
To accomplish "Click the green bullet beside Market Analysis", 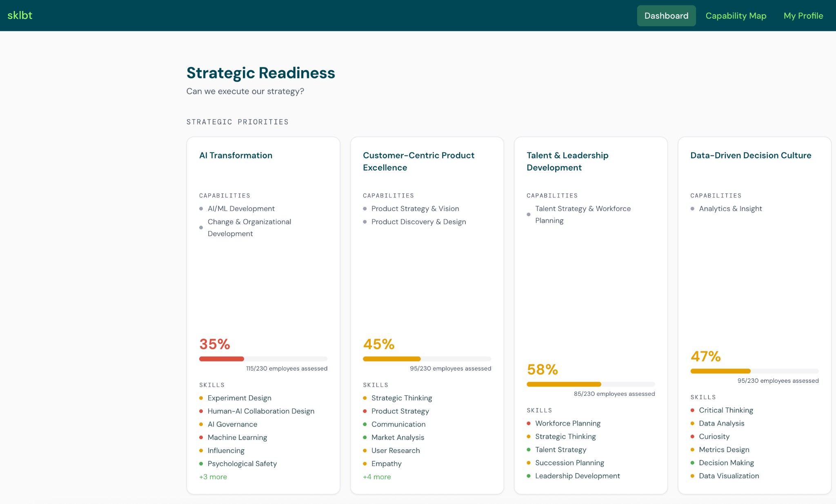I will click(x=365, y=437).
